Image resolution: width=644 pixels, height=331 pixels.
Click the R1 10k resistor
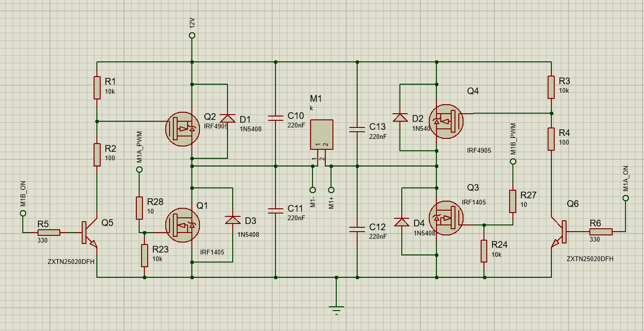[x=97, y=88]
